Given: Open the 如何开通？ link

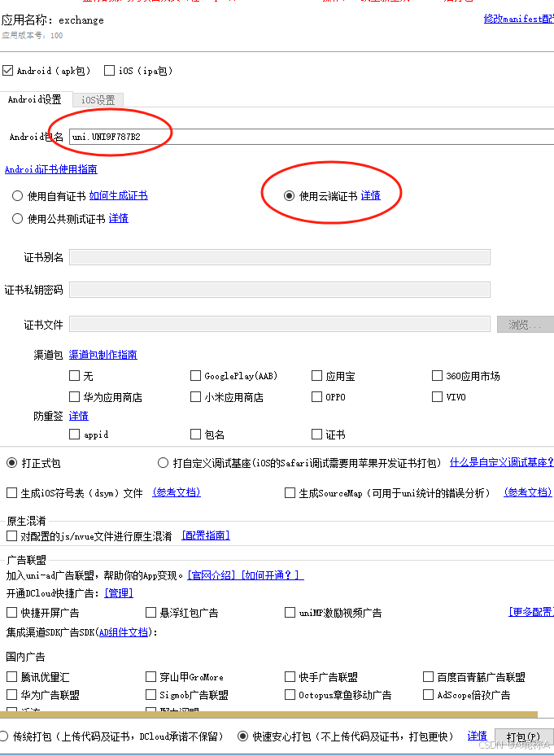Looking at the screenshot, I should pyautogui.click(x=272, y=575).
